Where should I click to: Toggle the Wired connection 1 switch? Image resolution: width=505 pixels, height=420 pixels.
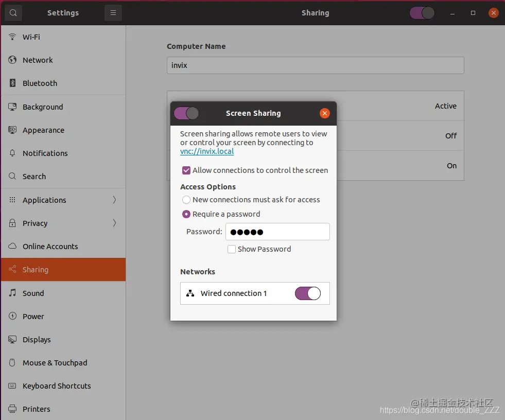(307, 293)
